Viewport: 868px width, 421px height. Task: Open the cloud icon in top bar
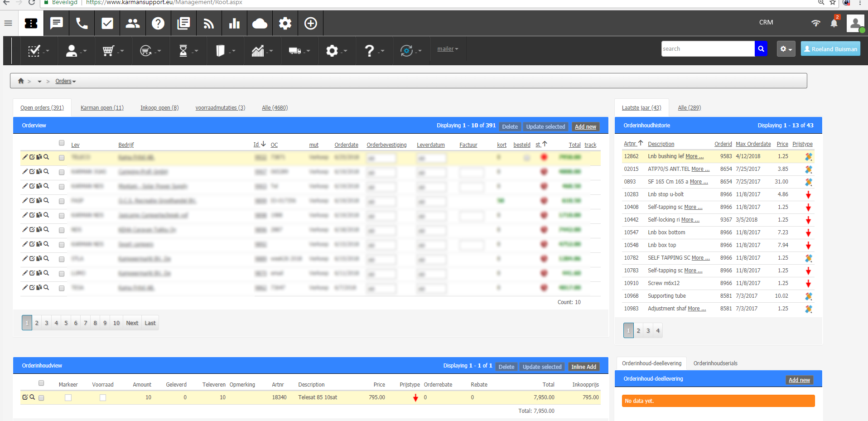click(260, 23)
